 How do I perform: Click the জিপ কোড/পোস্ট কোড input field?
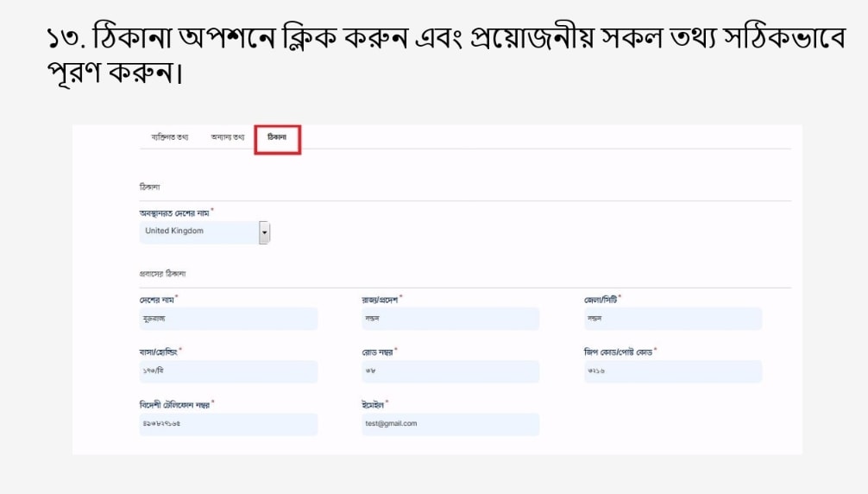point(672,371)
